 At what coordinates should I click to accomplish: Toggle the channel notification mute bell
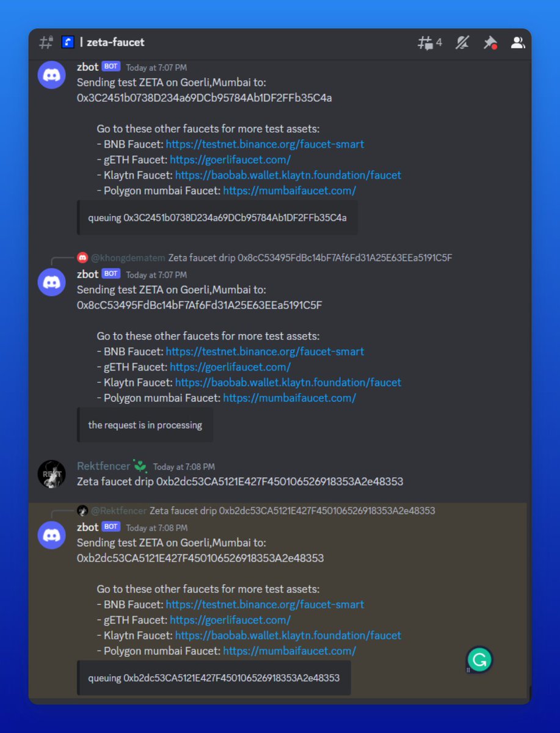(462, 43)
